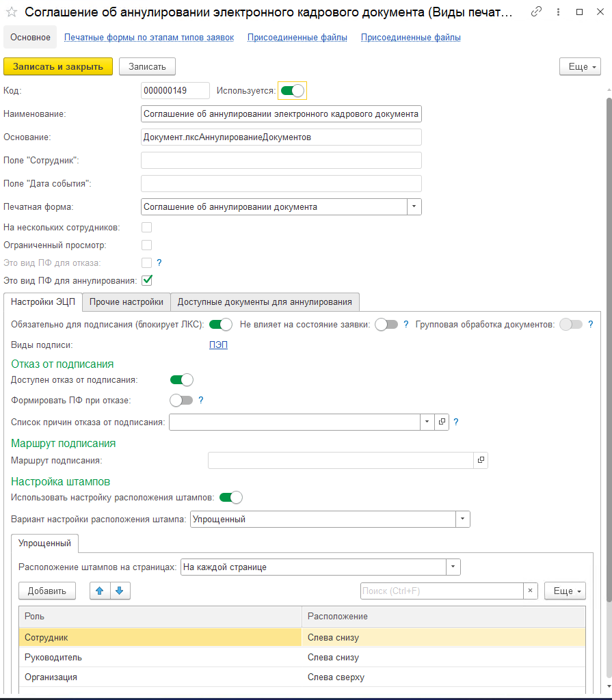Show help for refusal reasons list
Viewport: 612px width, 700px height.
[456, 422]
